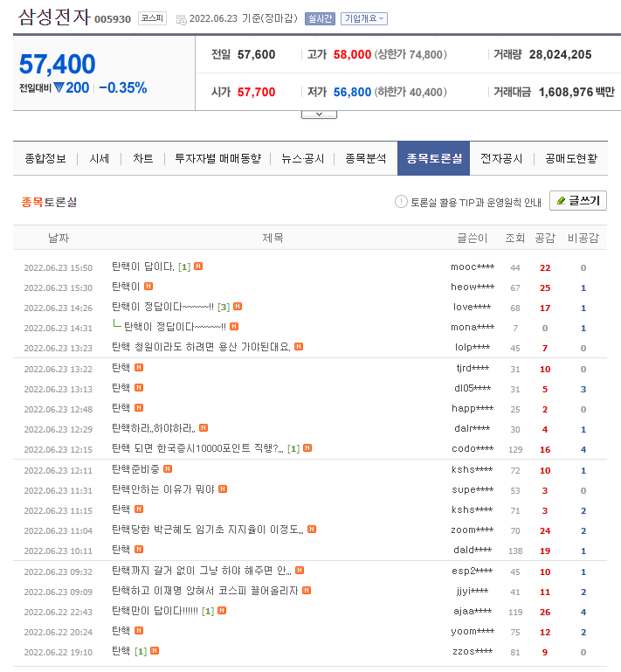Click new badge on '탄핵안하는 이유가 뭐야'

click(x=223, y=489)
